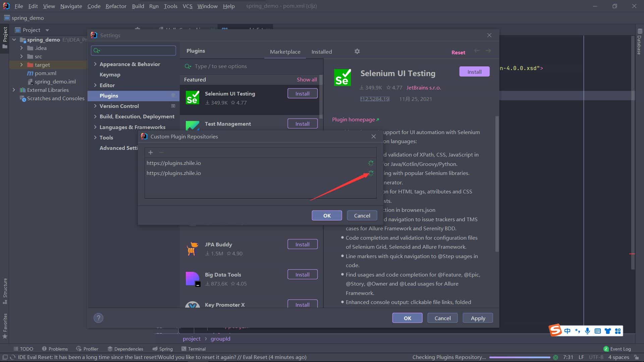
Task: Open the Favorites tool window sidebar tab
Action: (x=5, y=325)
